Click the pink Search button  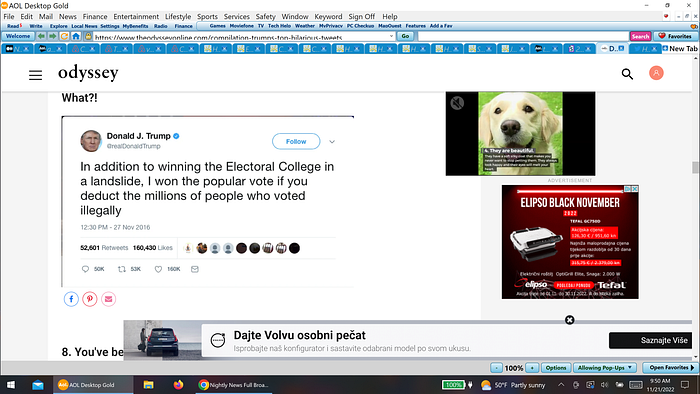(640, 36)
